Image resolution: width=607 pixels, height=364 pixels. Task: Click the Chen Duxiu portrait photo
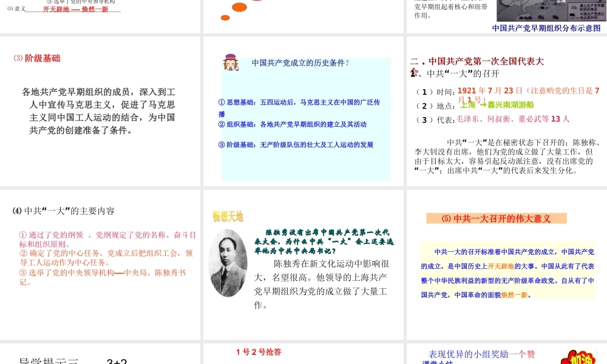pos(228,263)
